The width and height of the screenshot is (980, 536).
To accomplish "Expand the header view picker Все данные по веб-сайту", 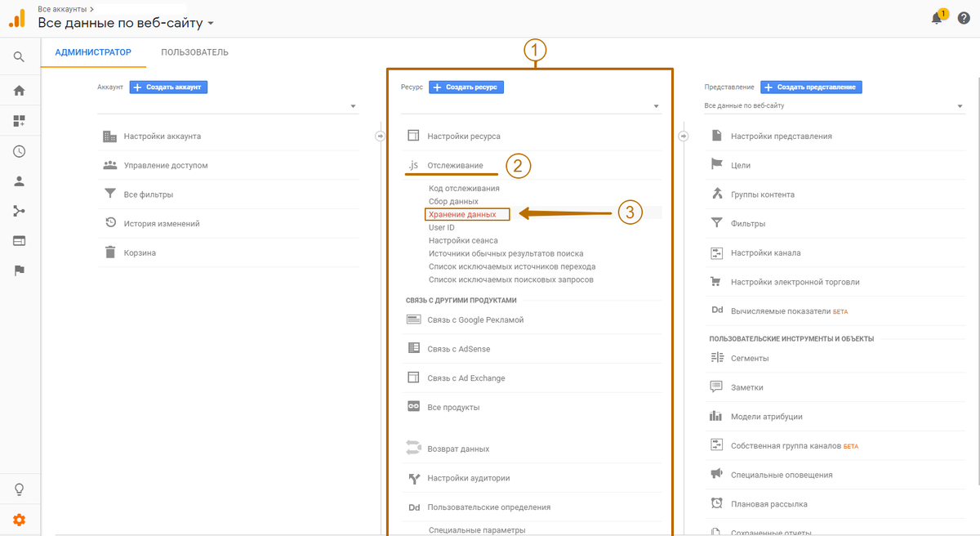I will click(x=127, y=23).
